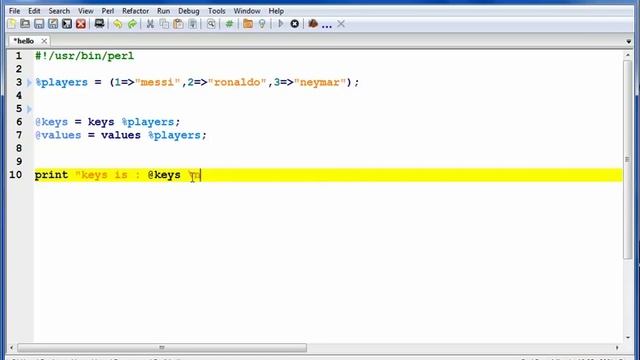Click the Select All toolbar icon
The height and width of the screenshot is (360, 640).
pyautogui.click(x=192, y=24)
